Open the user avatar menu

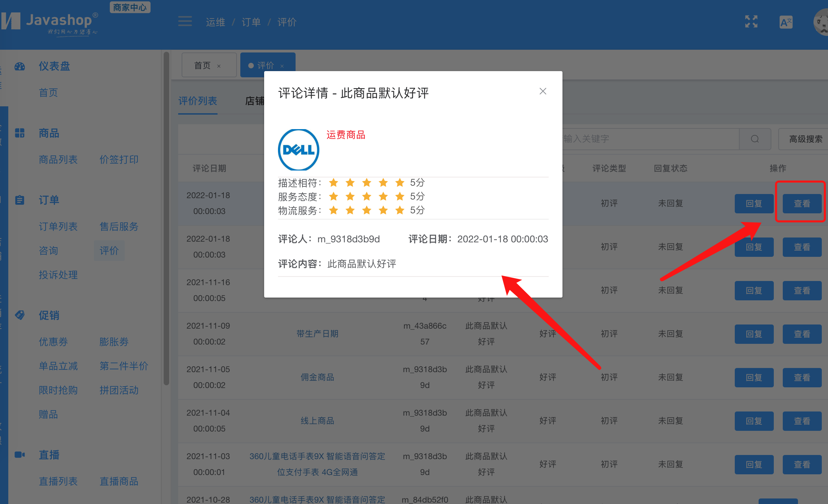pyautogui.click(x=821, y=22)
